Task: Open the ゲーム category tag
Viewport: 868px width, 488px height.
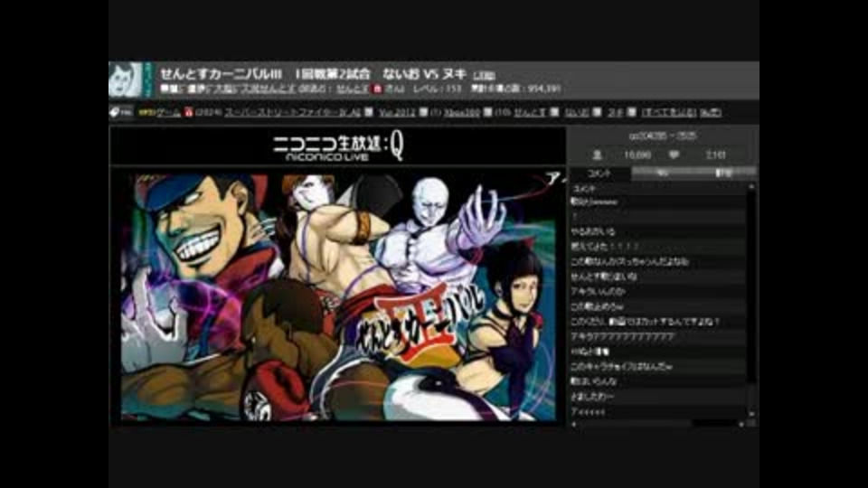Action: pos(168,112)
